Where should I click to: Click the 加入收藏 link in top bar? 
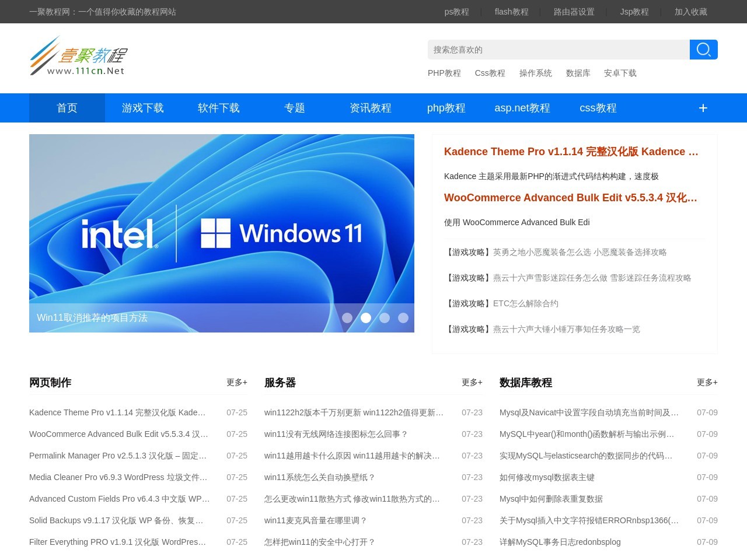click(x=690, y=12)
